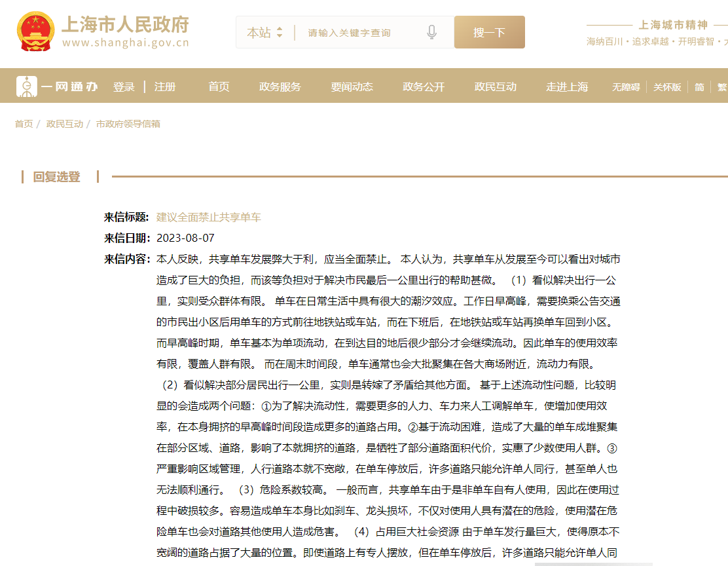Click the 市政府领导信箱 breadcrumb link

pyautogui.click(x=128, y=124)
